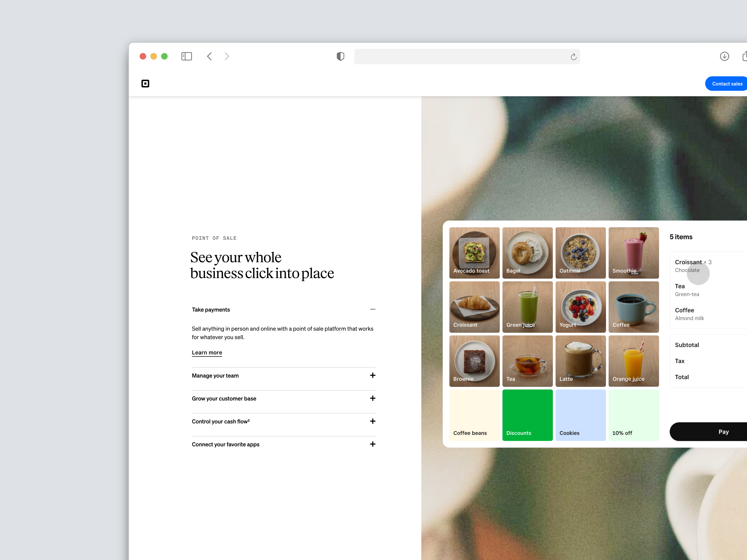747x560 pixels.
Task: Select the Coffee with Almond milk cart item
Action: tap(689, 314)
